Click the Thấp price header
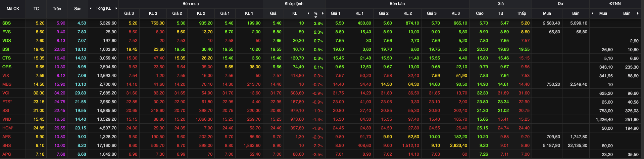The height and width of the screenshot is (159, 644). [522, 13]
